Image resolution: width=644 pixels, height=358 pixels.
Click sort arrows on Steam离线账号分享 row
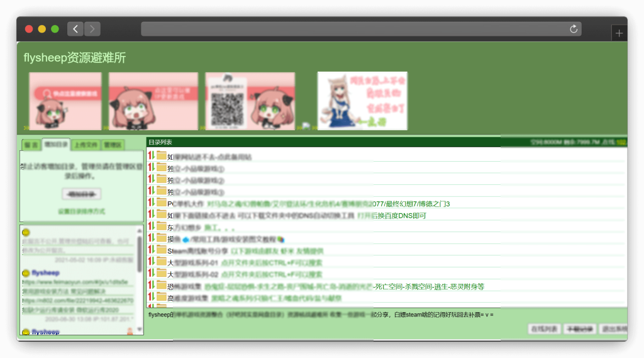[x=152, y=250]
